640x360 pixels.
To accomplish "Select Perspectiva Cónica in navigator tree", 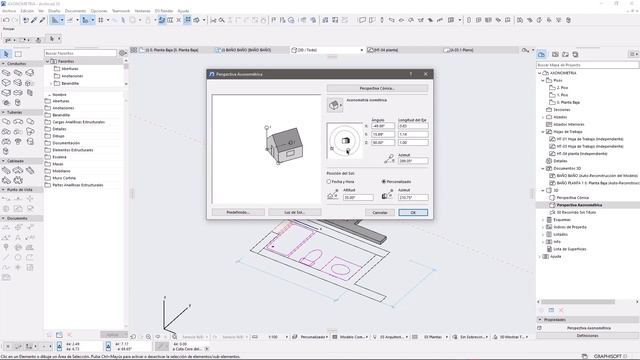I will [x=573, y=198].
